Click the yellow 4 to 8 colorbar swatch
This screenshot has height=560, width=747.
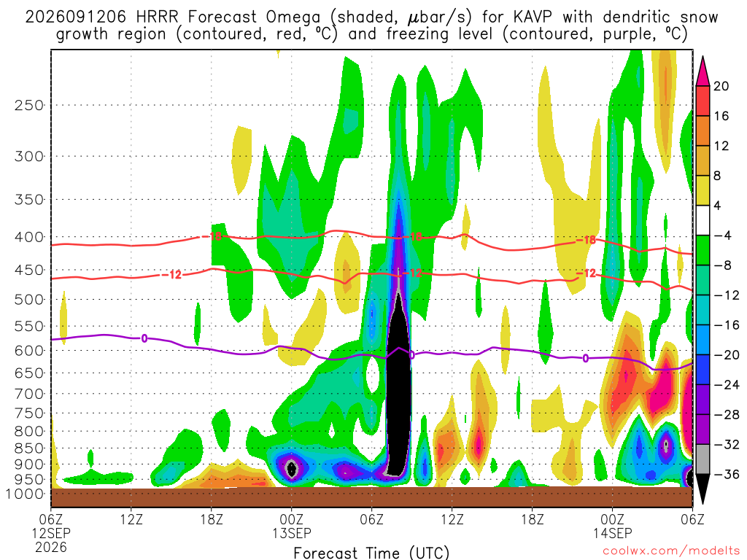(703, 190)
